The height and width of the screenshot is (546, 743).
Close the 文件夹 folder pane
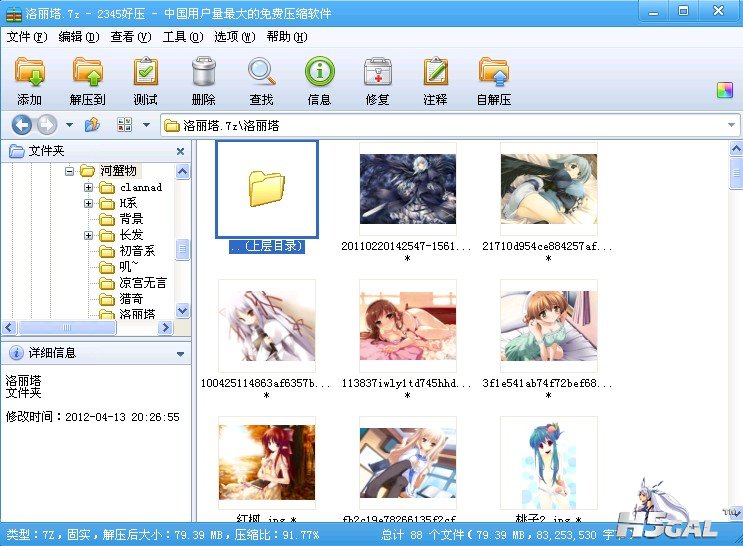[x=180, y=151]
